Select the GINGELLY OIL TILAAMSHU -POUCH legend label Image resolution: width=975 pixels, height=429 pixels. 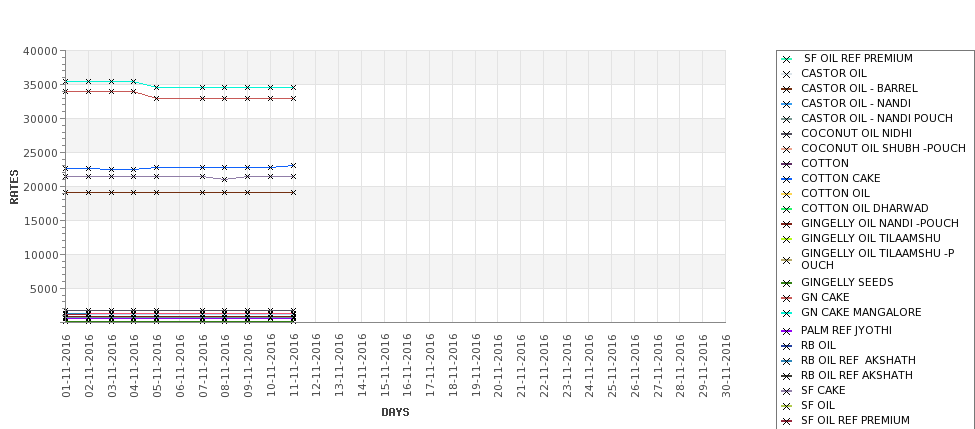tap(877, 259)
